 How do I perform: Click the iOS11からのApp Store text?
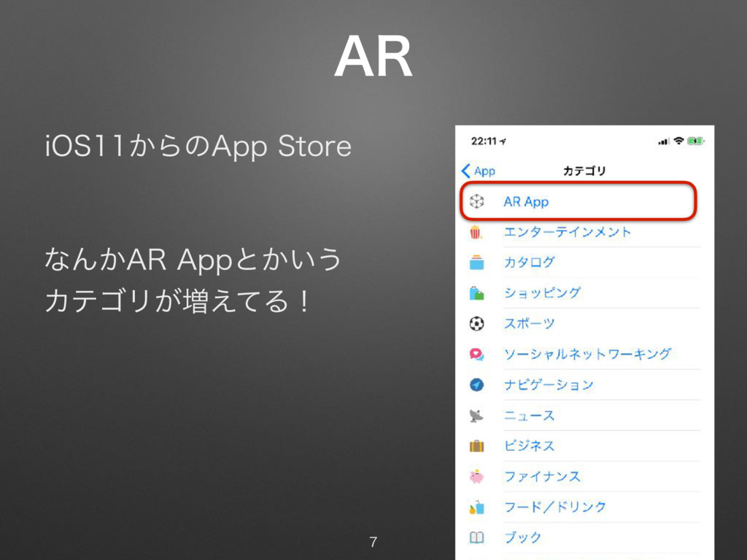coord(198,146)
